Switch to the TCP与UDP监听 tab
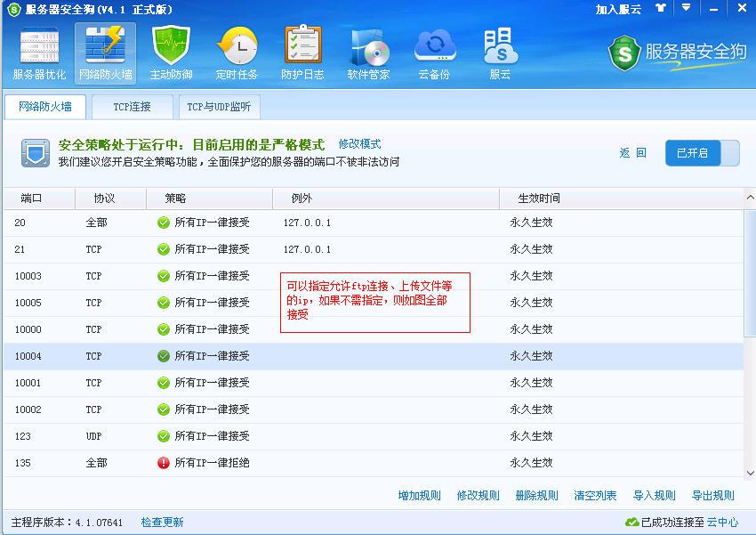This screenshot has width=756, height=535. coord(220,107)
